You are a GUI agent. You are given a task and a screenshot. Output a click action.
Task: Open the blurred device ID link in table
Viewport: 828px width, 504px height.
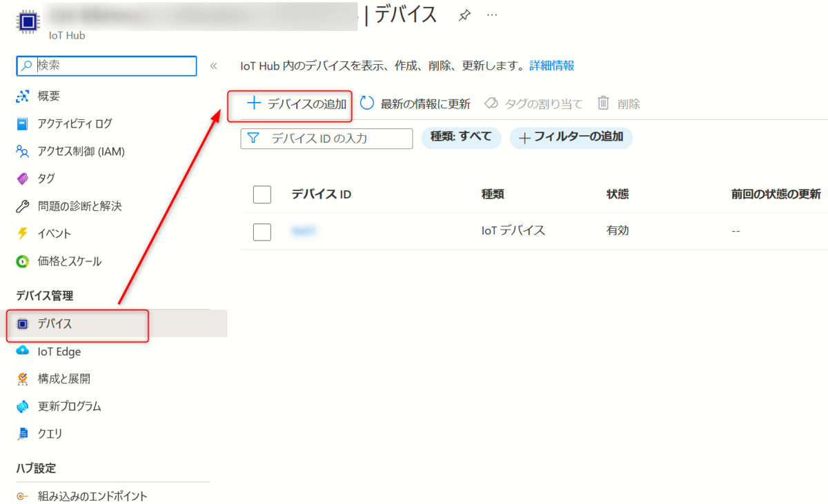pyautogui.click(x=304, y=231)
